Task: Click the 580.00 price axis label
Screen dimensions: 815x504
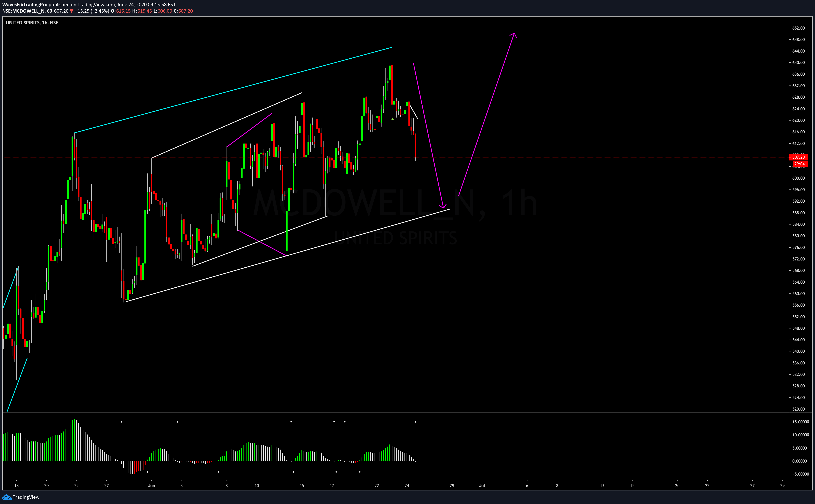Action: coord(798,236)
